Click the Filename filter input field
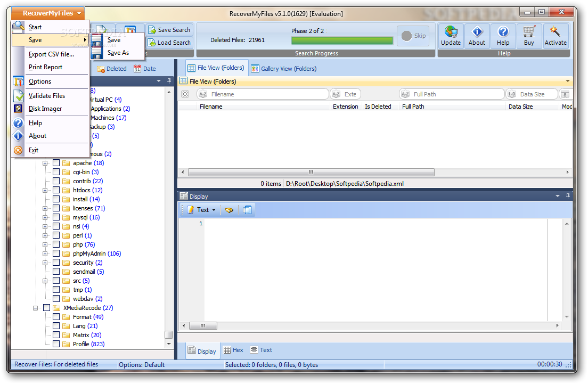 263,94
